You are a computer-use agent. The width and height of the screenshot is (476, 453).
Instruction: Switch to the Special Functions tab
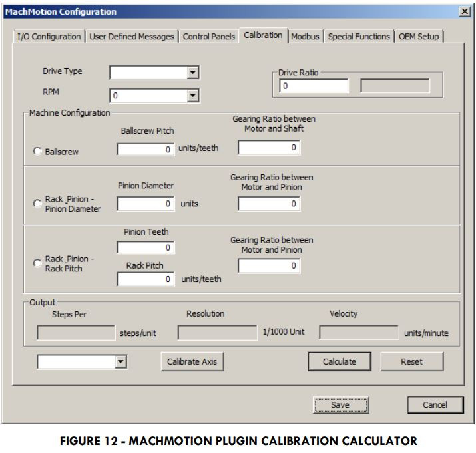359,37
